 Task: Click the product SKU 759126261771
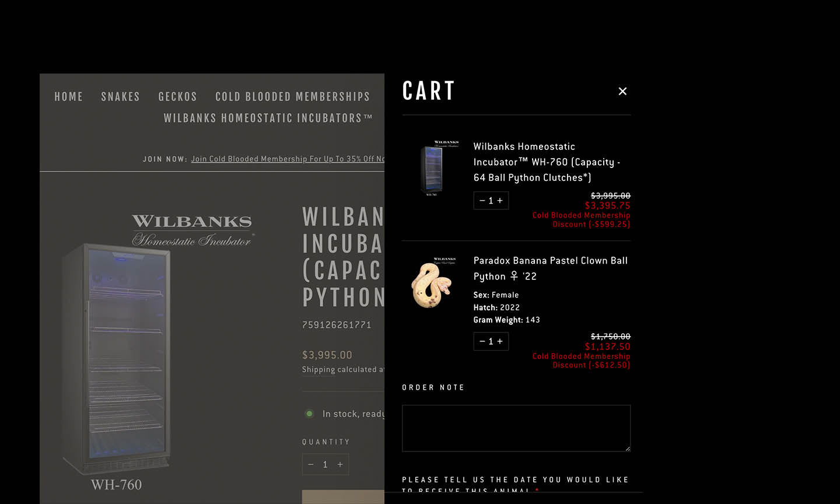point(337,325)
